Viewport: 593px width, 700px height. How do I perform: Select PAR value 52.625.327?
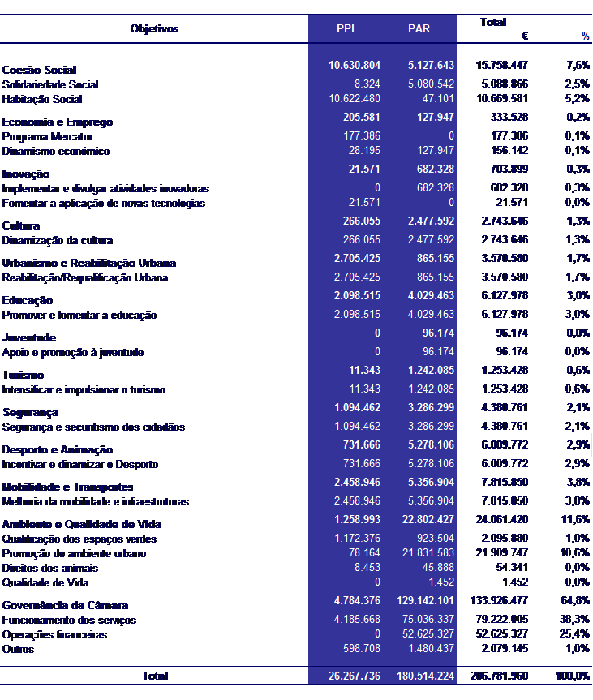click(x=428, y=634)
